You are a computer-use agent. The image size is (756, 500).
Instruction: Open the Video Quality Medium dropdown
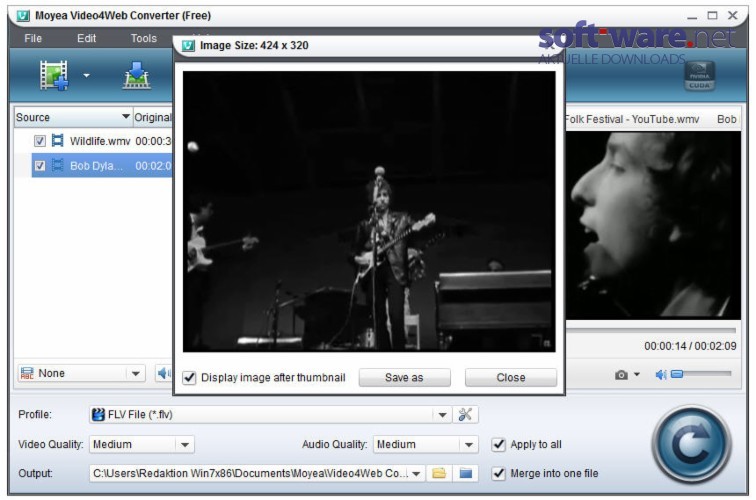142,445
